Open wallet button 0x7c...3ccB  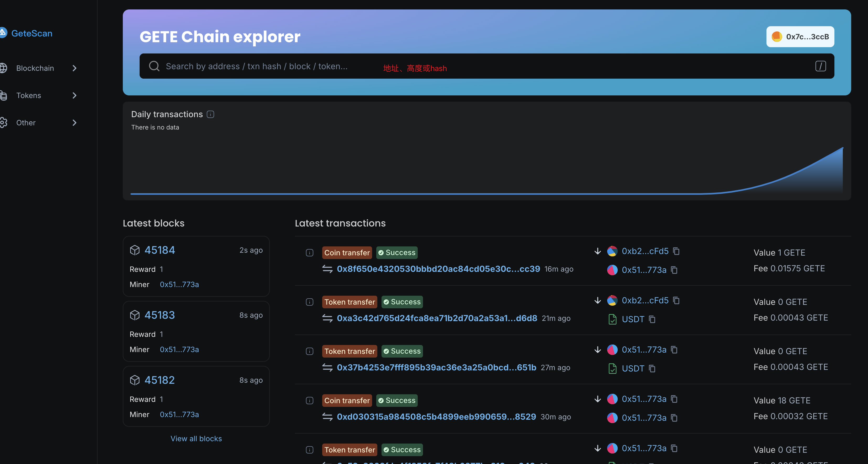pos(800,37)
